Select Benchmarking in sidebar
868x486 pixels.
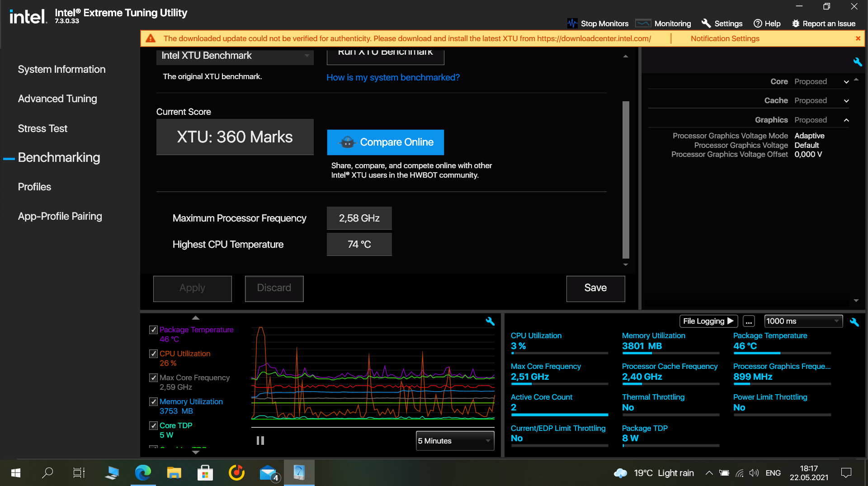pos(59,157)
